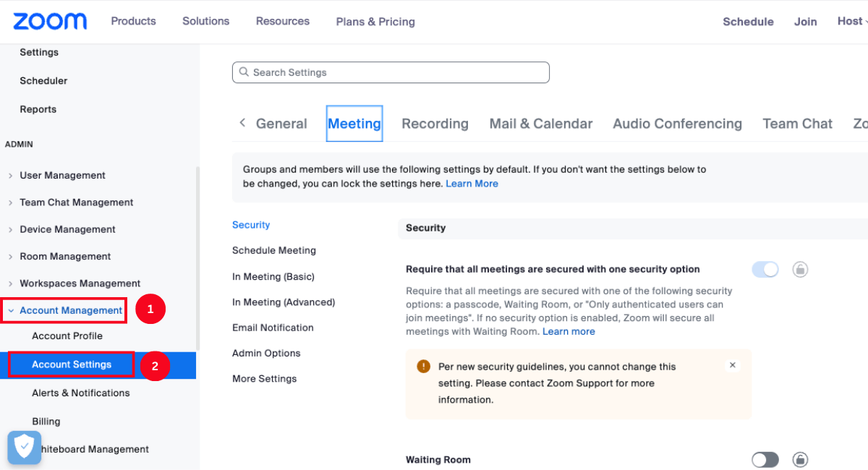
Task: Click the left sidebar scrollbar
Action: pyautogui.click(x=198, y=258)
